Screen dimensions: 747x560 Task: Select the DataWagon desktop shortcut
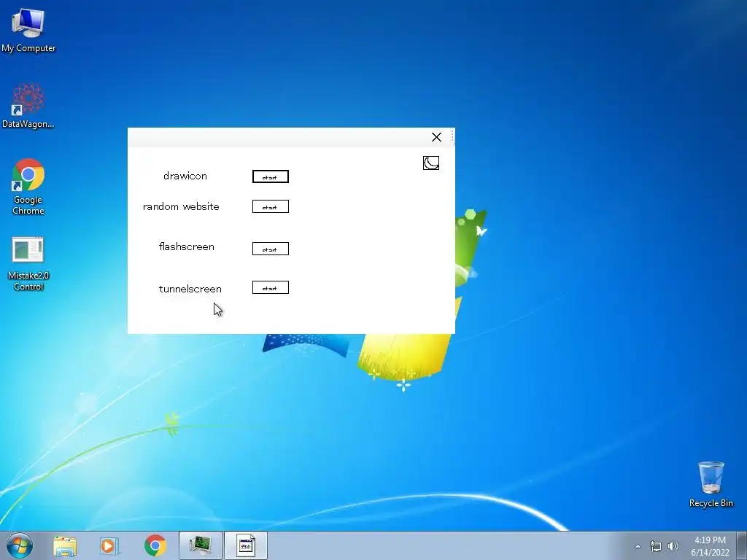point(28,106)
